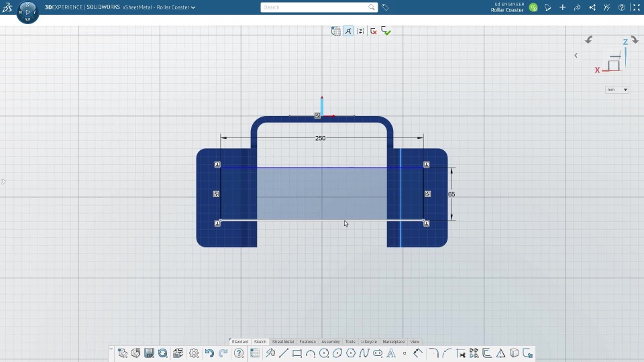Switch to the Standard tab
644x362 pixels.
pos(240,341)
